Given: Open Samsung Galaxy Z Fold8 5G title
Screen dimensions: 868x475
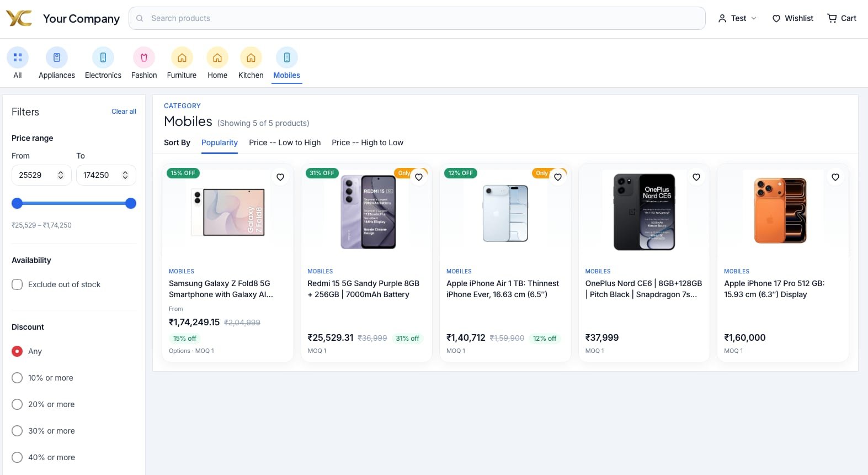Looking at the screenshot, I should coord(221,289).
